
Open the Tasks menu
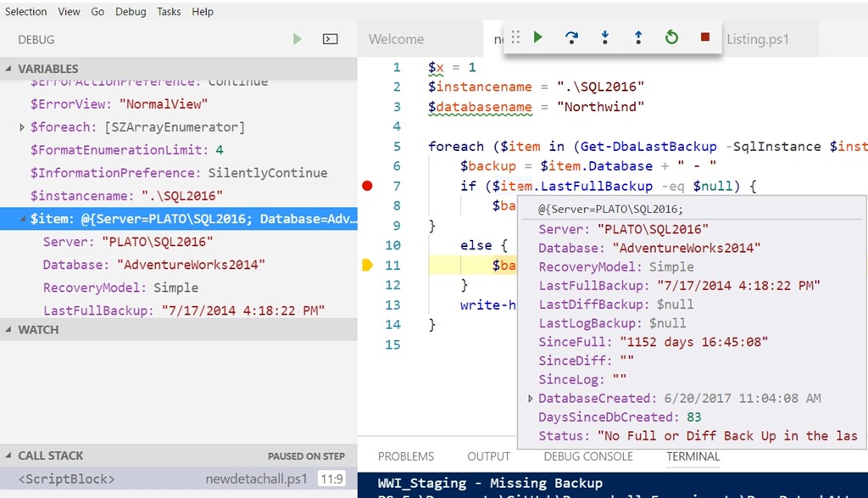(169, 12)
